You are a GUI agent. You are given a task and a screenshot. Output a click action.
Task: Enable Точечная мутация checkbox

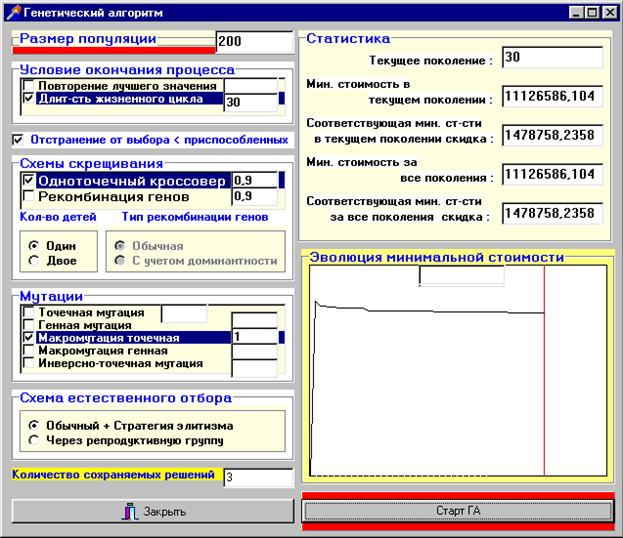(28, 313)
